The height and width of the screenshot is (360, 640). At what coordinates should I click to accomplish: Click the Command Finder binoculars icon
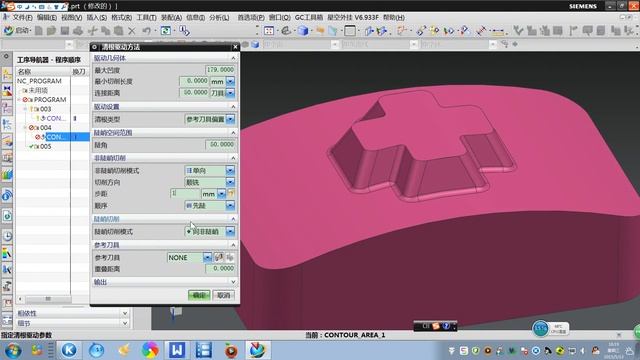click(x=184, y=31)
